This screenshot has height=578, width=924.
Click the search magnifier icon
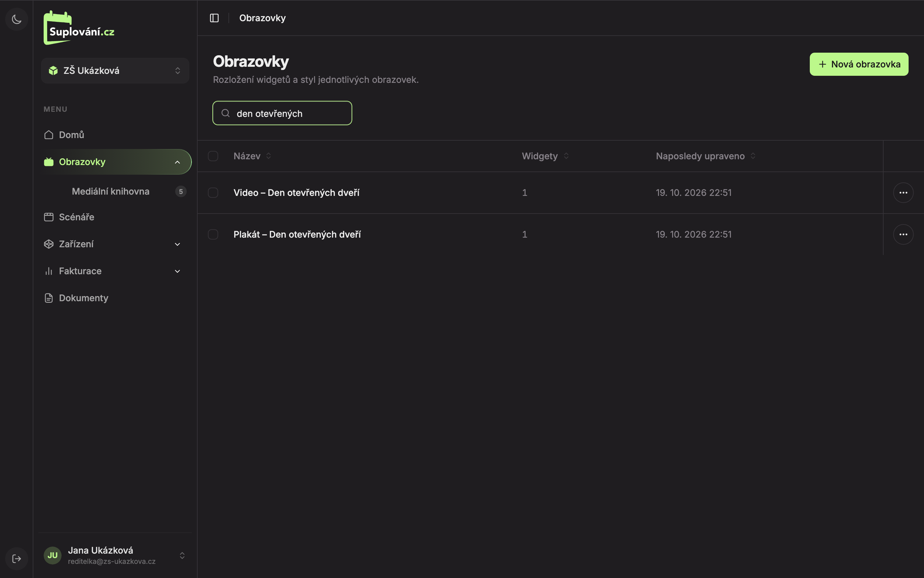tap(226, 113)
